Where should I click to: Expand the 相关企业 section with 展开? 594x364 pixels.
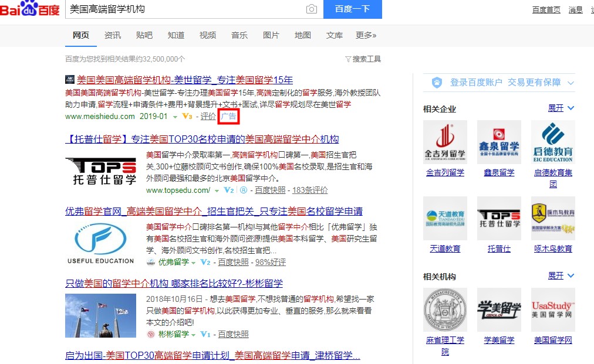pyautogui.click(x=561, y=108)
